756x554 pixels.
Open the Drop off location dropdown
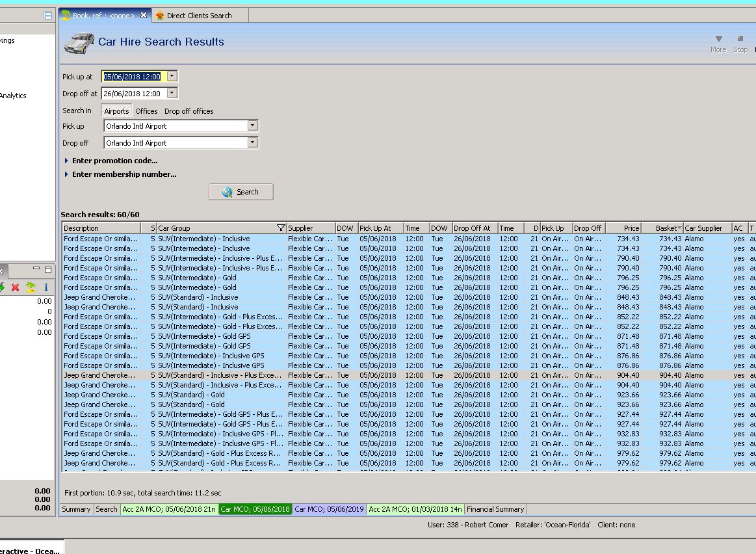(x=253, y=142)
